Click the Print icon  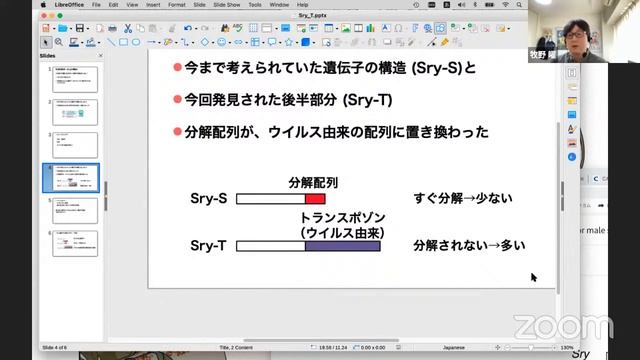tap(112, 28)
